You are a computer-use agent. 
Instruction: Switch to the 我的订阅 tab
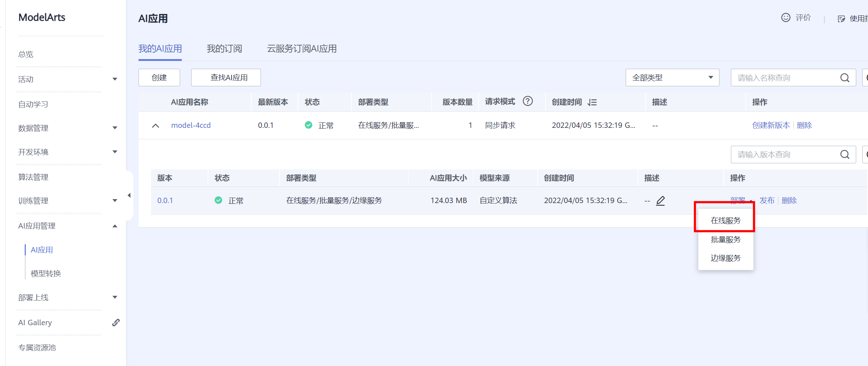pos(224,49)
